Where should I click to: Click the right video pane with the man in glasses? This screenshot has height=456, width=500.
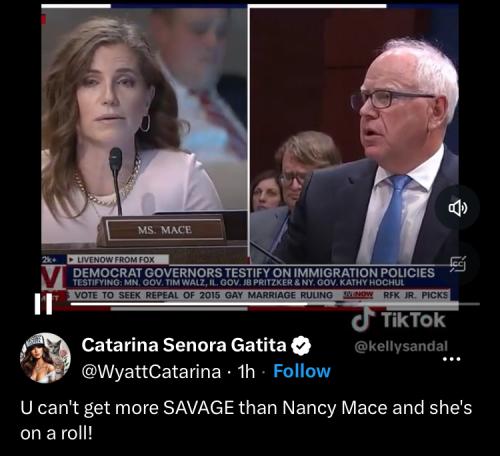click(x=354, y=135)
